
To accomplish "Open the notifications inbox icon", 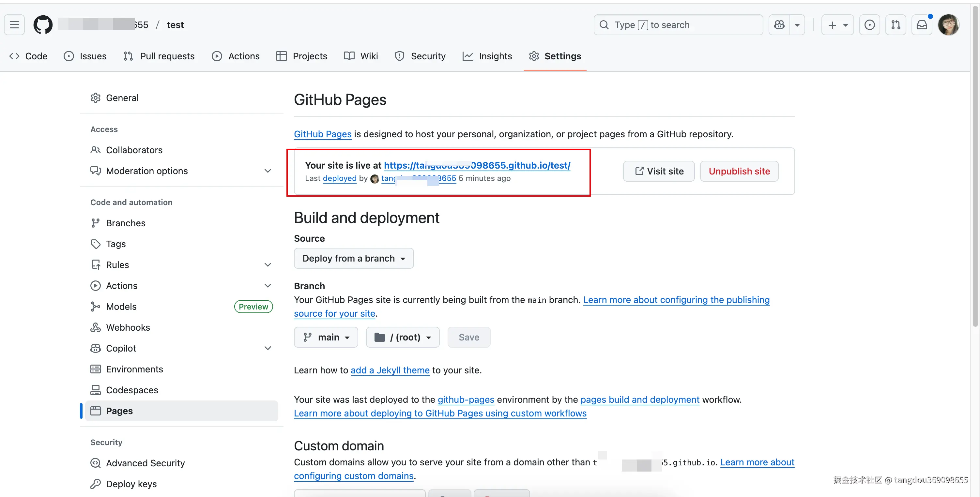I will coord(921,25).
